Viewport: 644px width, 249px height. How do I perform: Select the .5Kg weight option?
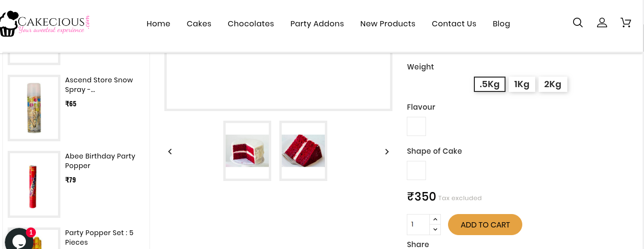click(489, 84)
